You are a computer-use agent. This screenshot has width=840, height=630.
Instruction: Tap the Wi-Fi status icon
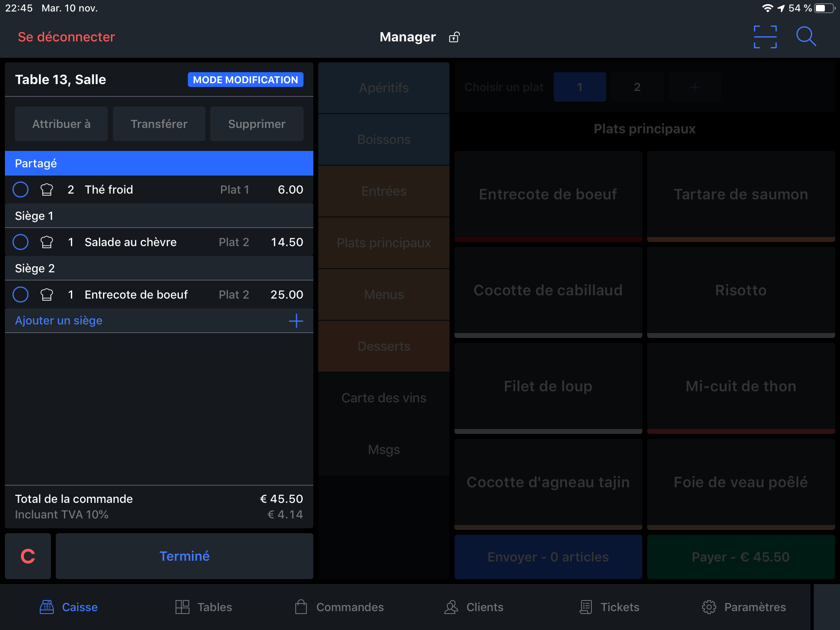tap(767, 8)
